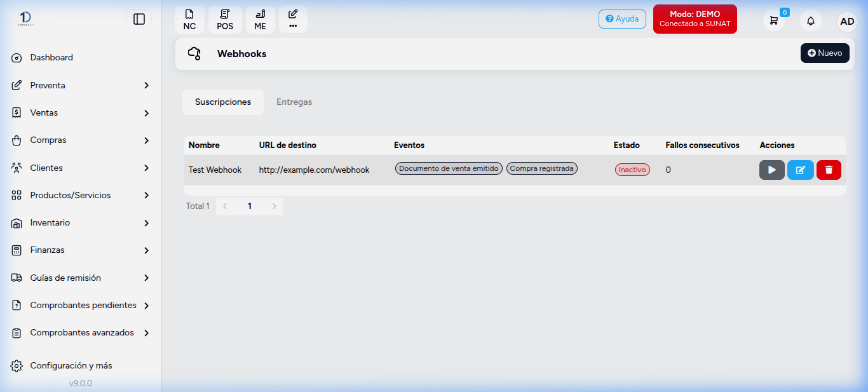Click the blue edit button for Test Webhook
This screenshot has width=868, height=392.
(x=801, y=170)
